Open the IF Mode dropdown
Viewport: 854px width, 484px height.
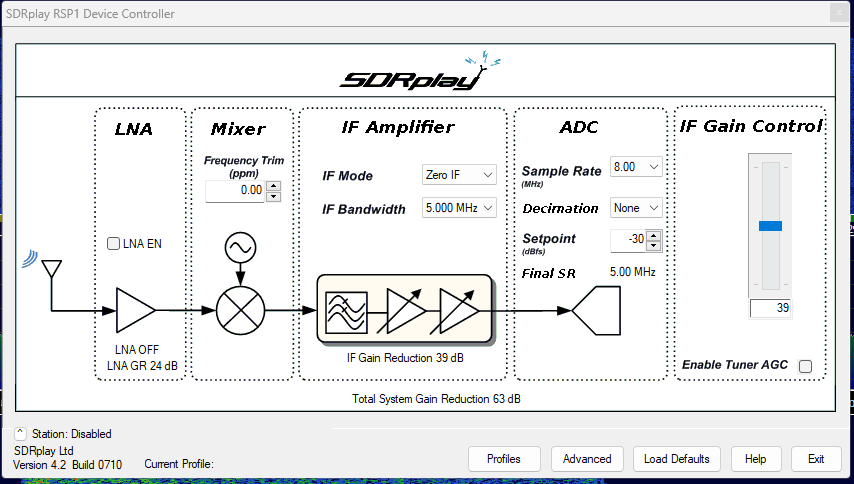pos(459,175)
